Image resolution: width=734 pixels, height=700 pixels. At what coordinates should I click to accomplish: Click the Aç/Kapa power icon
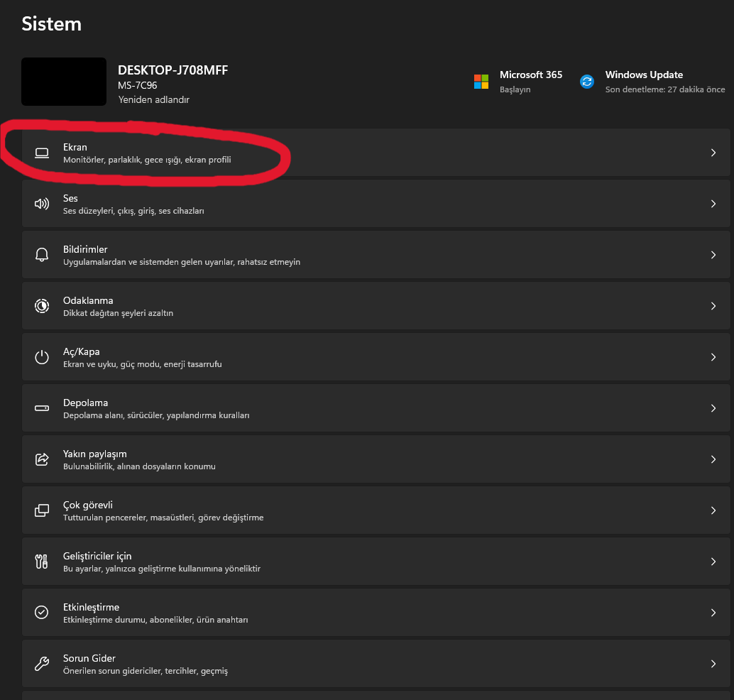pos(42,357)
